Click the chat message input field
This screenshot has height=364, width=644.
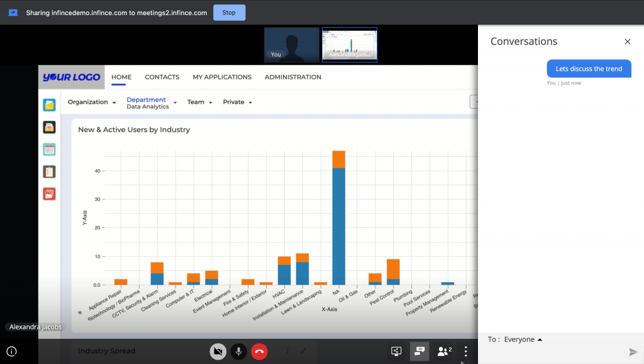[x=555, y=353]
